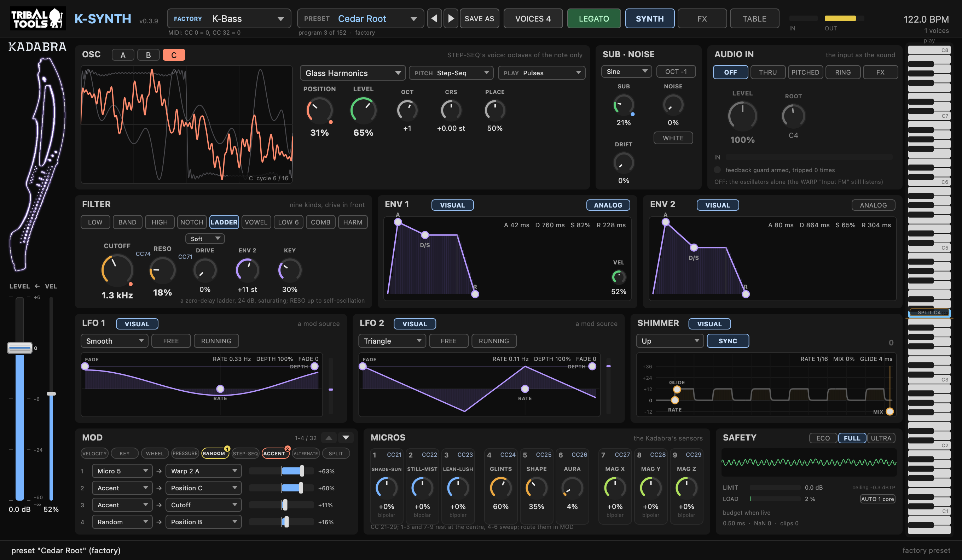
Task: Click the WHITE noise type button
Action: coord(673,138)
